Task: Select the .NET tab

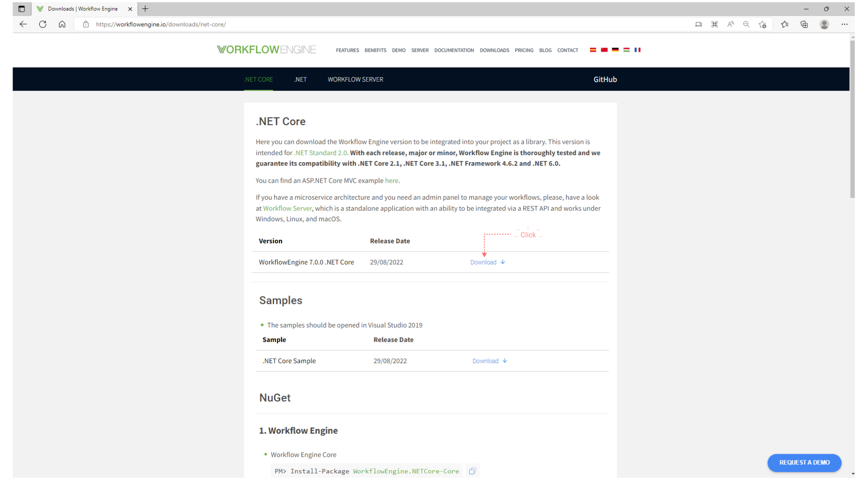Action: pos(300,79)
